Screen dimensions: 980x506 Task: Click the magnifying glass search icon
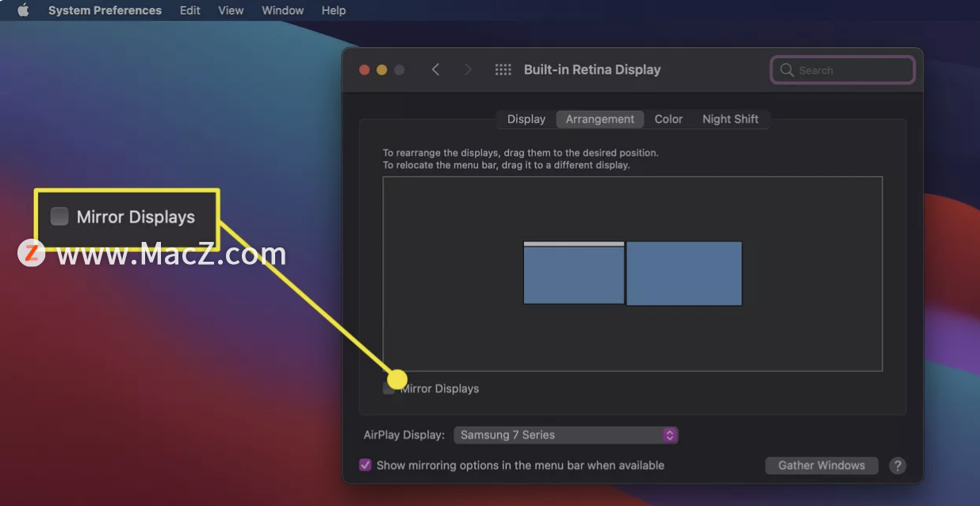(x=787, y=70)
